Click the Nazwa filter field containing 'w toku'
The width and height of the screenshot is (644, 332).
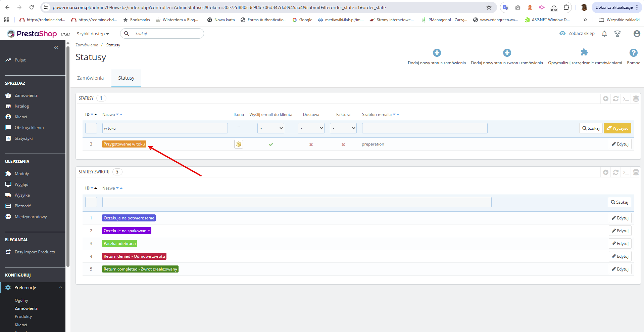pos(165,128)
